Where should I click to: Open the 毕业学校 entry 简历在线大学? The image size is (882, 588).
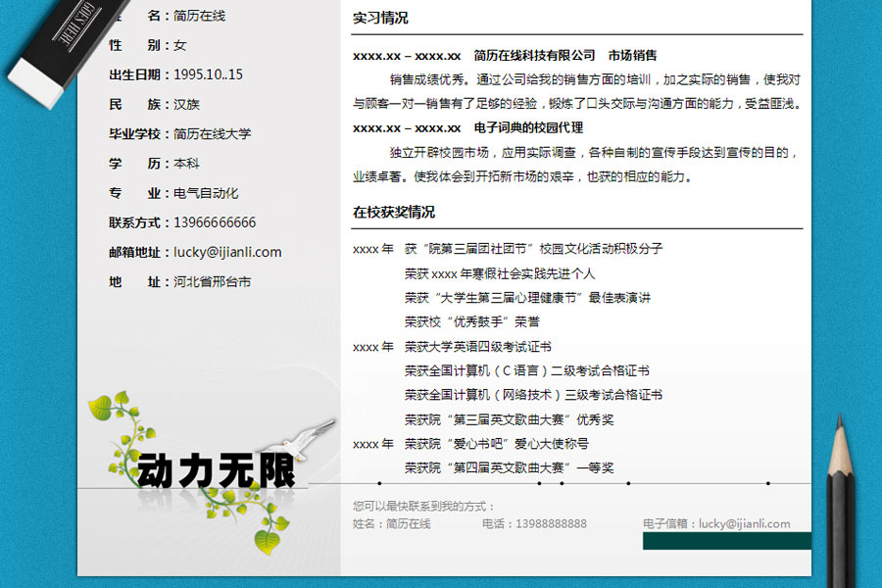coord(214,133)
